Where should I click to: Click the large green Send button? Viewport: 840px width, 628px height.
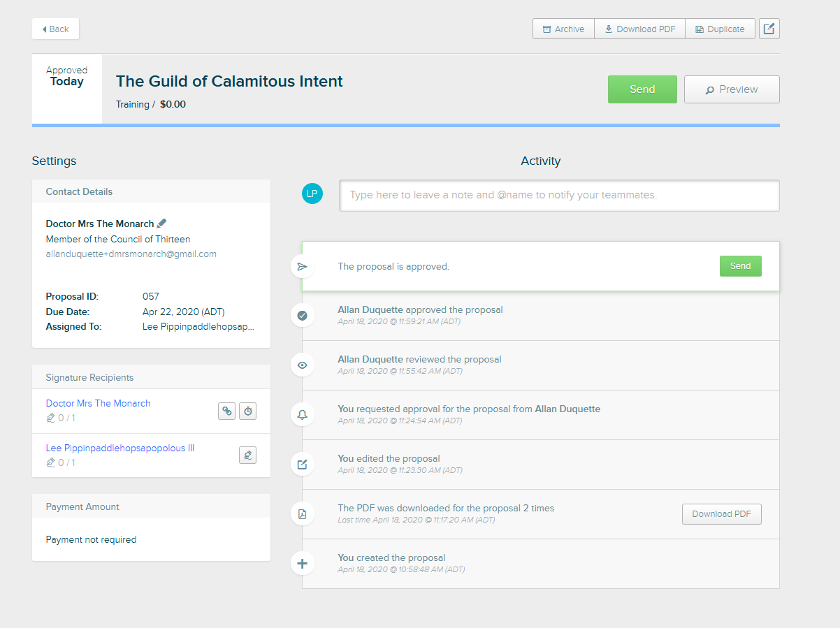pos(642,89)
